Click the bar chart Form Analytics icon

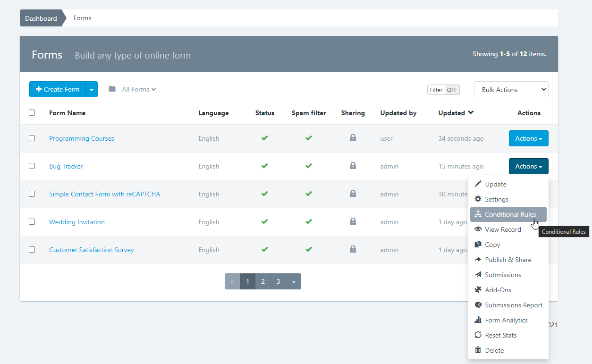click(478, 320)
